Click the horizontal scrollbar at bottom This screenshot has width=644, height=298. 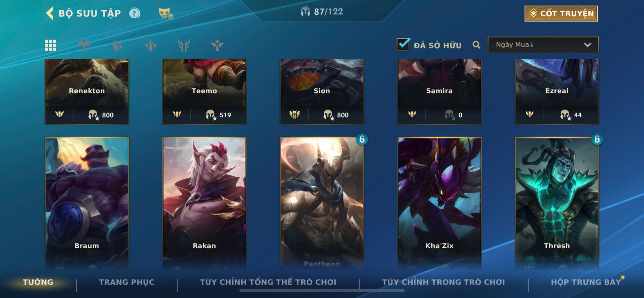pyautogui.click(x=322, y=291)
